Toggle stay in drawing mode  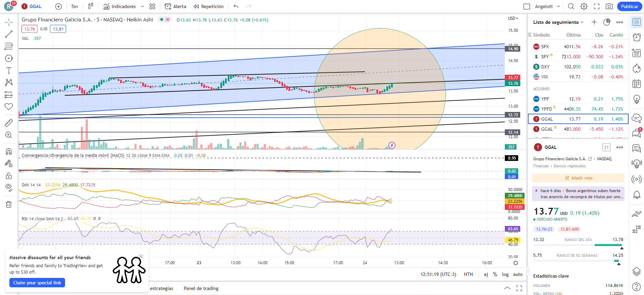click(x=9, y=163)
